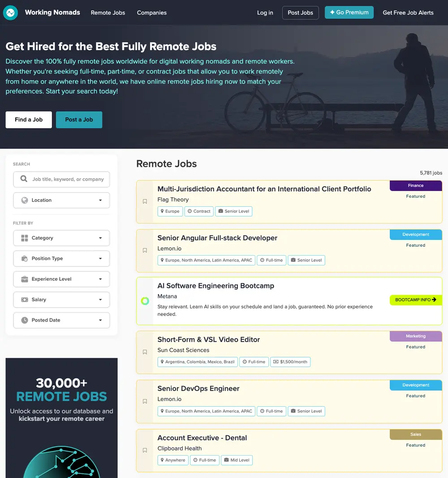Image resolution: width=448 pixels, height=478 pixels.
Task: Click the Flag Theory company name
Action: 173,200
